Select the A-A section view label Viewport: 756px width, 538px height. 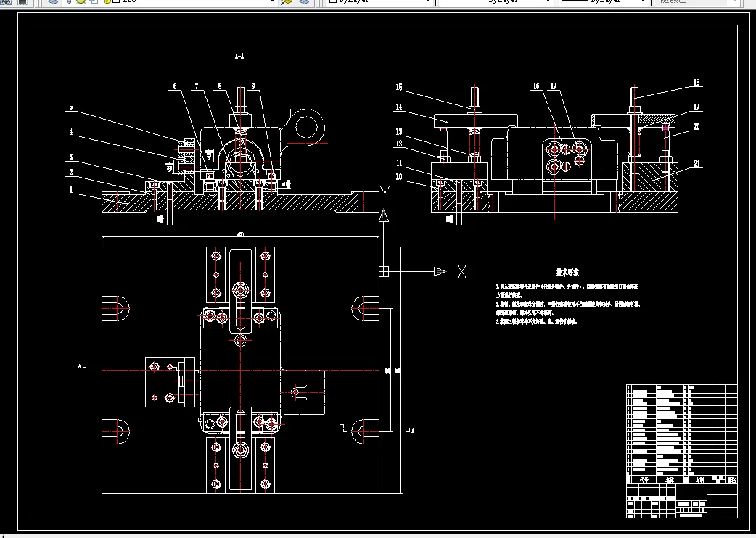tap(239, 57)
